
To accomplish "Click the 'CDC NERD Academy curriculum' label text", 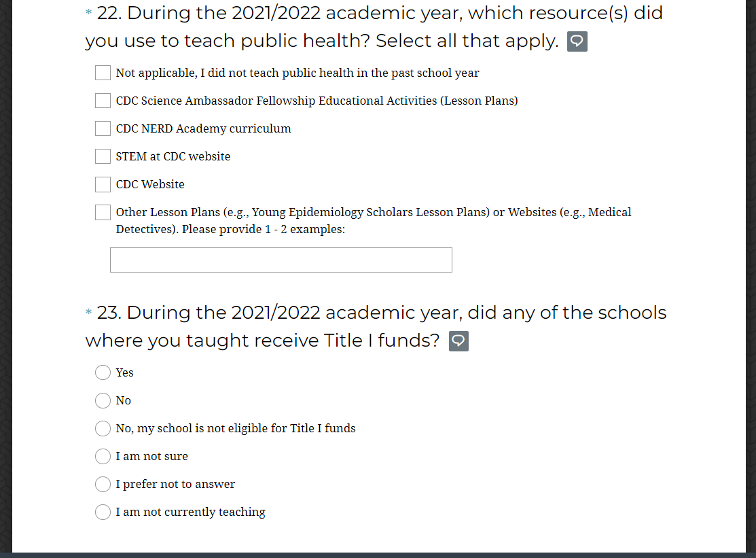I will point(203,128).
